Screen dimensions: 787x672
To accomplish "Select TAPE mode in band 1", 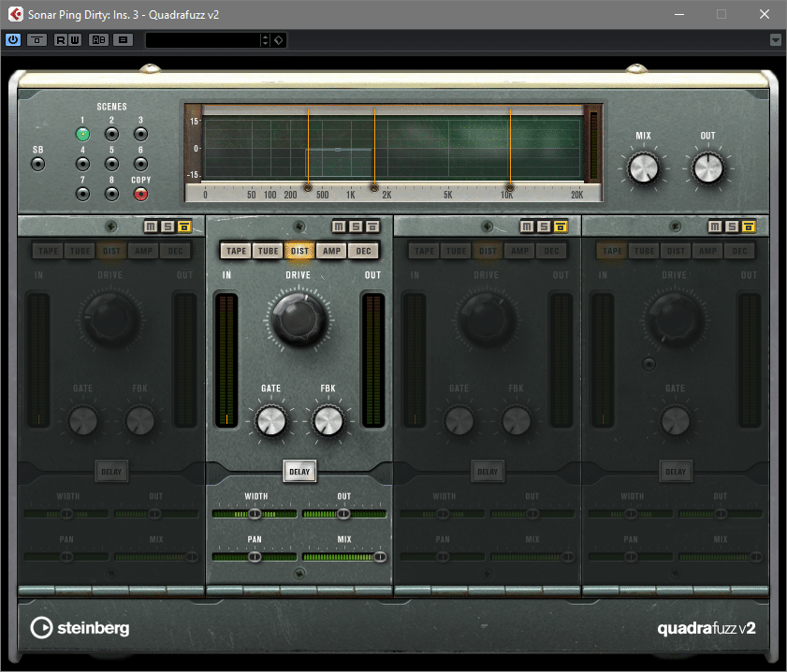I will 48,251.
